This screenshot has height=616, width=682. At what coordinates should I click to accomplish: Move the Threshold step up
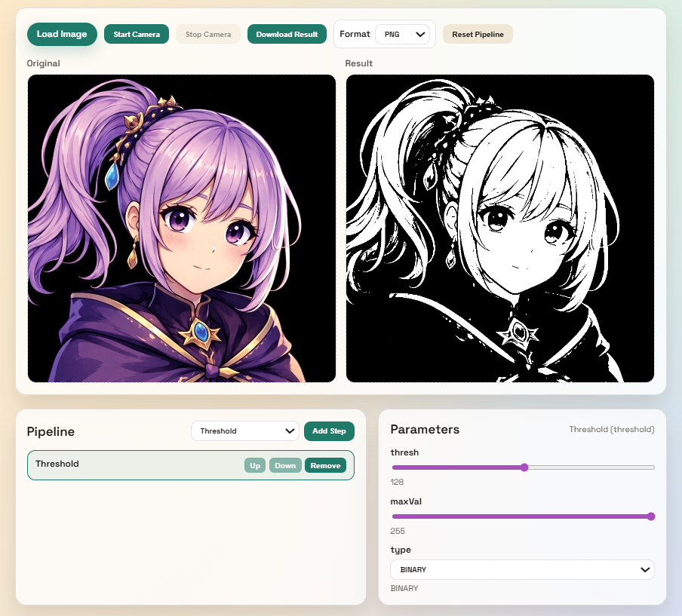[x=255, y=465]
